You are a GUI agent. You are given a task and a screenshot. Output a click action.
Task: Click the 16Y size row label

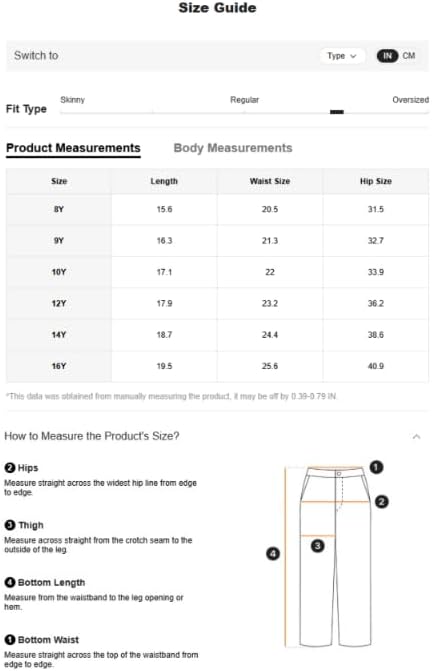point(59,366)
